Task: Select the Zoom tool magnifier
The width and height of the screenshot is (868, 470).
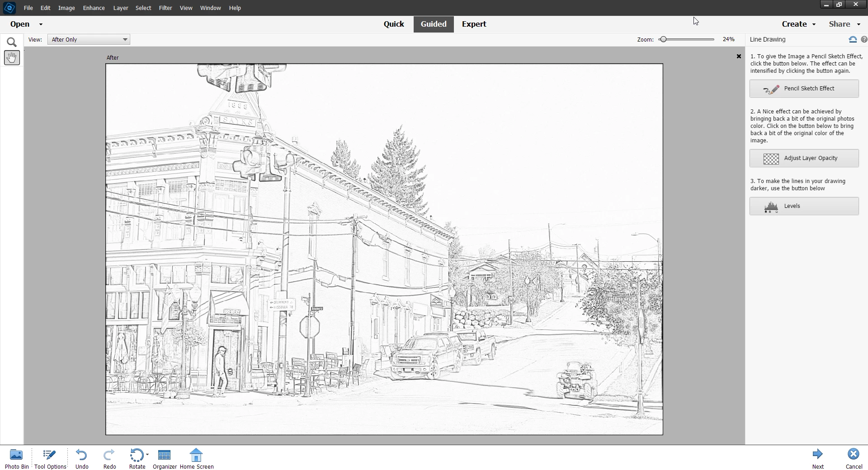Action: [x=12, y=42]
